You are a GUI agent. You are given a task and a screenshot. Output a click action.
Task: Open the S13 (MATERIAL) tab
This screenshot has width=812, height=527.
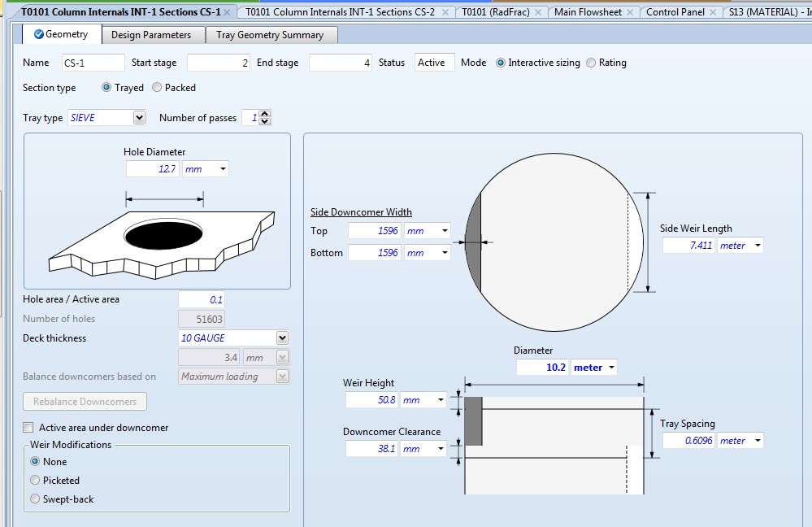click(x=768, y=12)
